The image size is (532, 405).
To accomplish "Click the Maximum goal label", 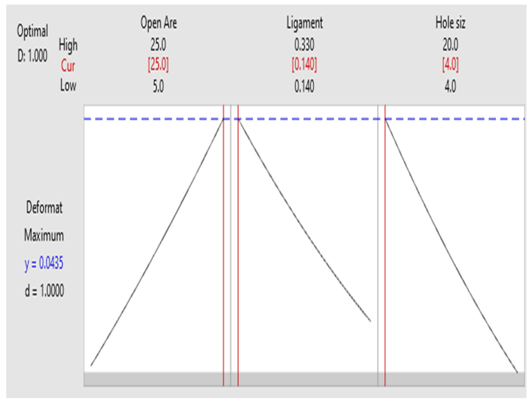I will tap(44, 235).
